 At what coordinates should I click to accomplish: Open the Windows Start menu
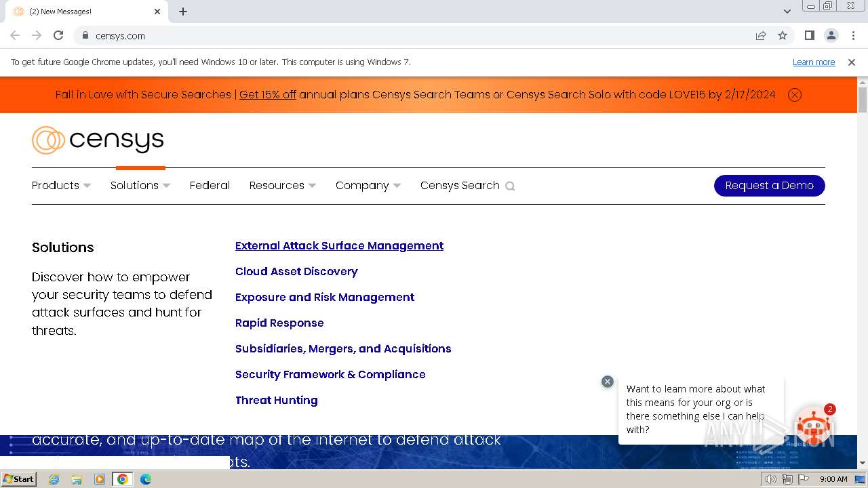[18, 479]
